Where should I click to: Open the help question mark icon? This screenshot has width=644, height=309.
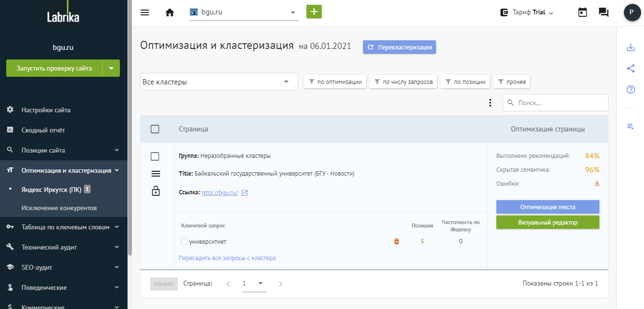(631, 89)
